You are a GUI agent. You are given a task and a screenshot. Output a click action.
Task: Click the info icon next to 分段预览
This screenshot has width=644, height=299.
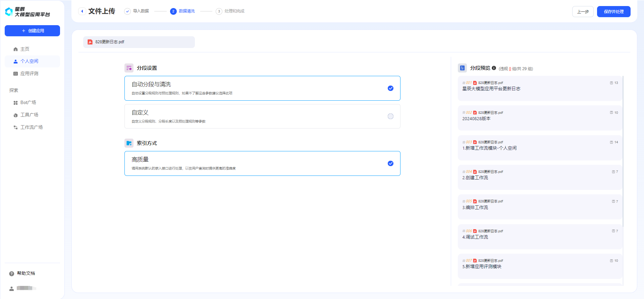(x=494, y=68)
